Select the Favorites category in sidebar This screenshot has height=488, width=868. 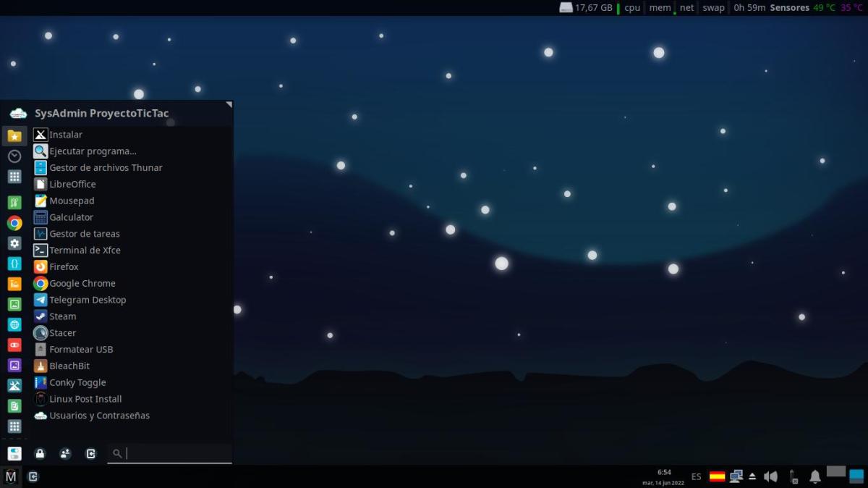(x=14, y=135)
